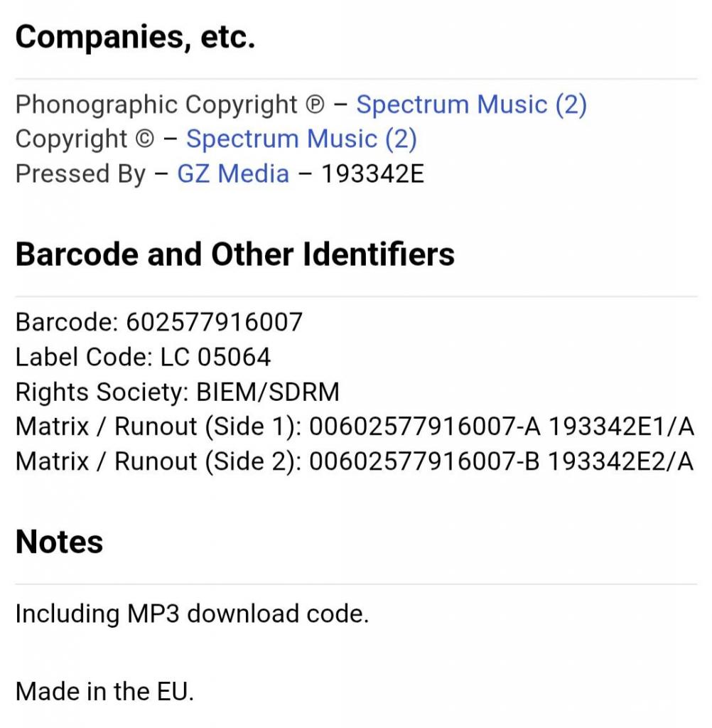Open the GZ Media link
This screenshot has height=728, width=712.
[232, 173]
